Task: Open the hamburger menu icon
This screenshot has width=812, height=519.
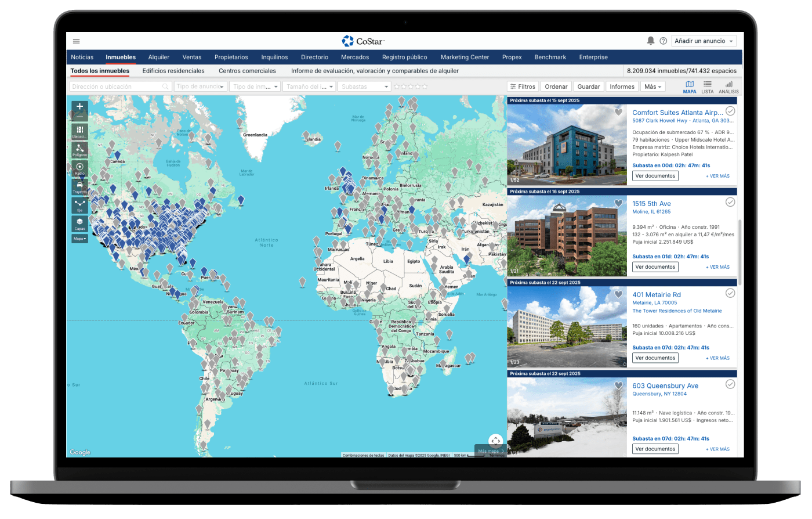Action: point(76,41)
